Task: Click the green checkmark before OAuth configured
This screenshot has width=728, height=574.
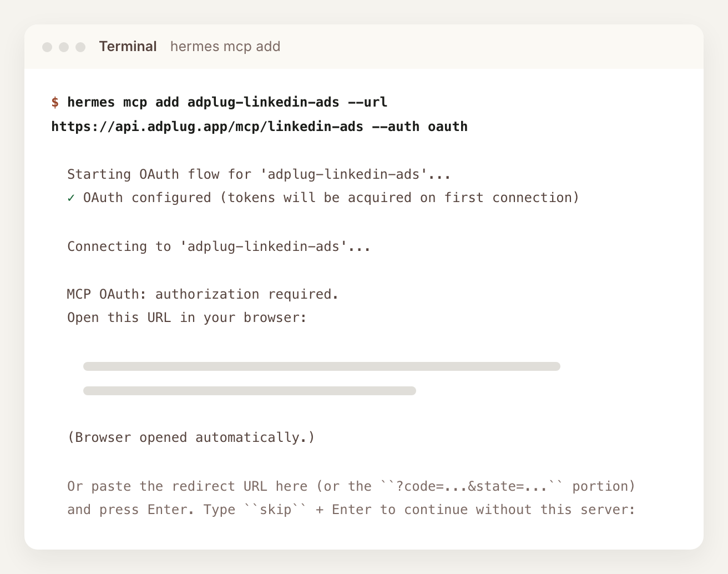Action: [x=71, y=198]
